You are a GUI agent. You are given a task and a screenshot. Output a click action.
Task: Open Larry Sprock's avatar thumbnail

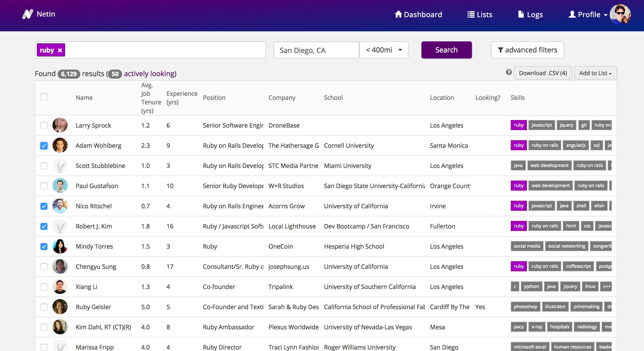[x=60, y=125]
